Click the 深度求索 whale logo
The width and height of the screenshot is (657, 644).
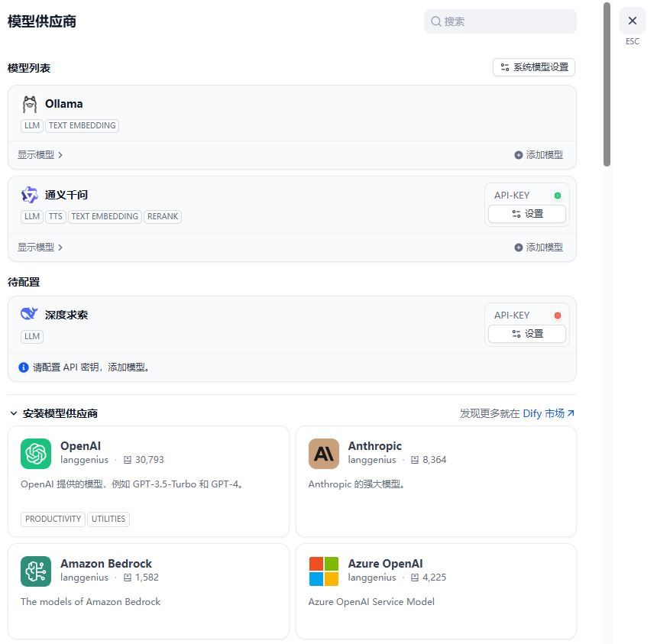pos(29,314)
